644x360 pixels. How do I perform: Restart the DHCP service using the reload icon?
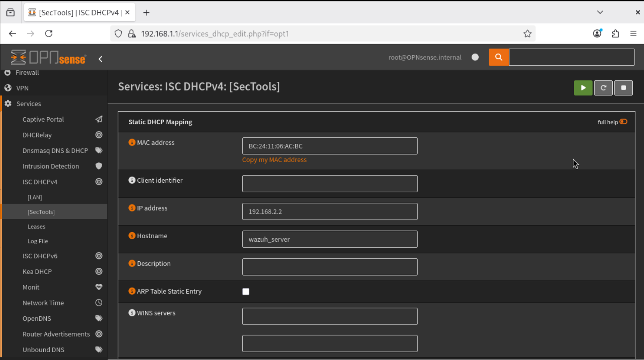pos(603,88)
